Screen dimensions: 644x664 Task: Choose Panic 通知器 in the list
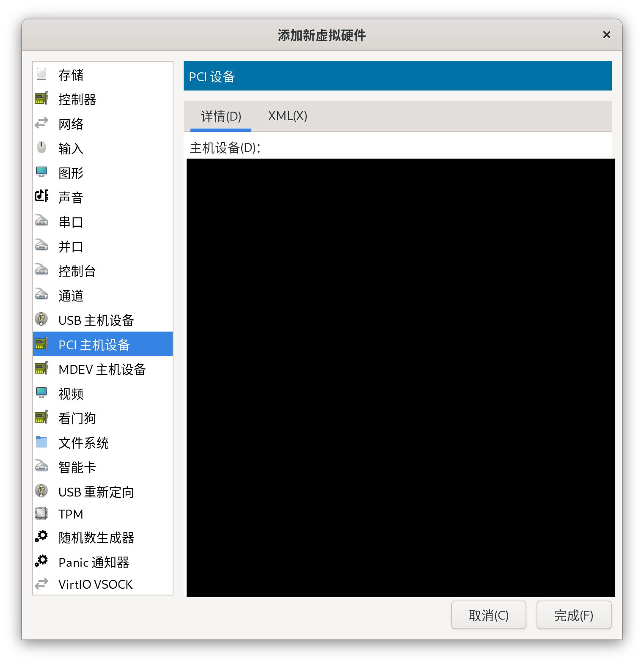tap(103, 562)
